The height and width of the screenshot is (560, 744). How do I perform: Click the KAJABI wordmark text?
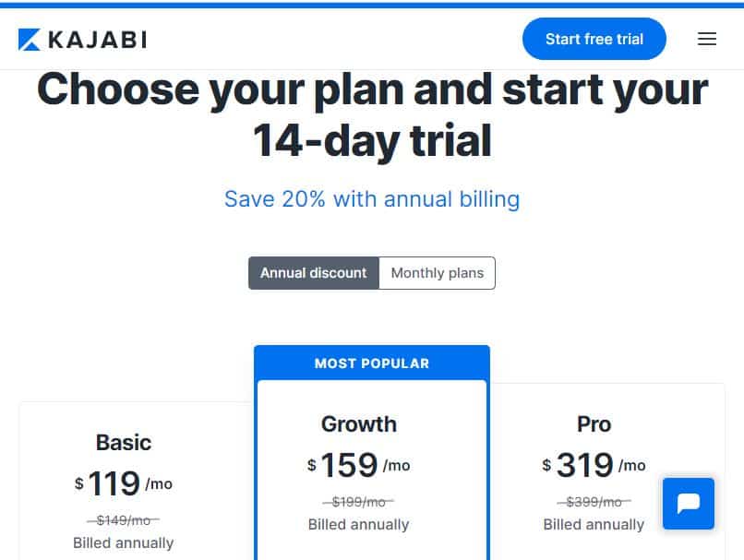point(98,40)
